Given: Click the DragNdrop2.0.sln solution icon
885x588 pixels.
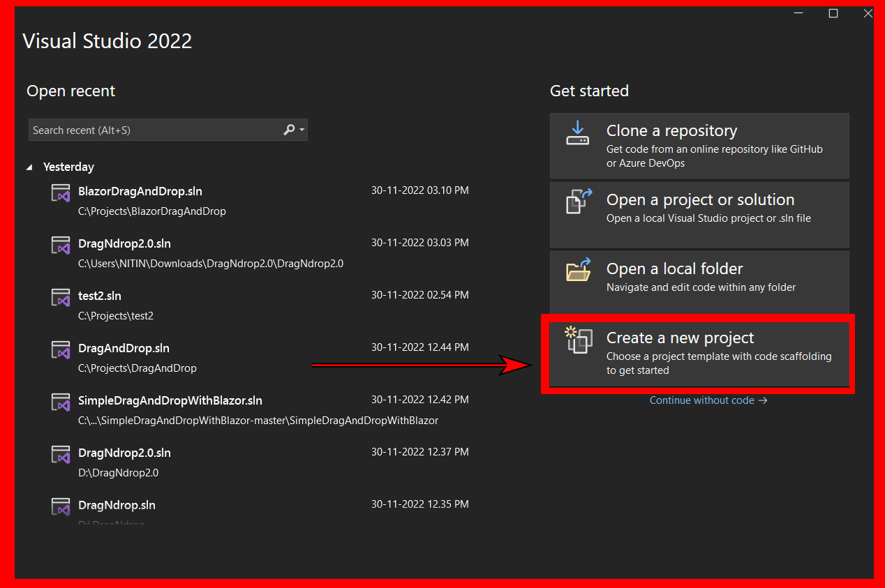Looking at the screenshot, I should (61, 245).
